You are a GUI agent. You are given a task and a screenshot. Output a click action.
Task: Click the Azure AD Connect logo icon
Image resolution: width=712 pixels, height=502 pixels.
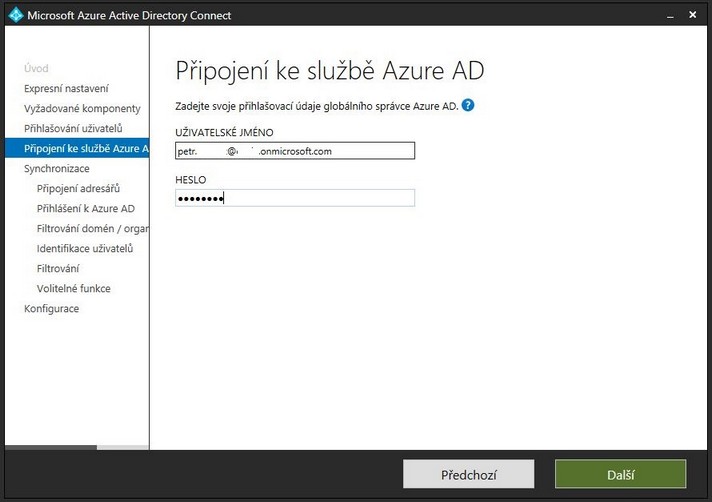point(15,15)
